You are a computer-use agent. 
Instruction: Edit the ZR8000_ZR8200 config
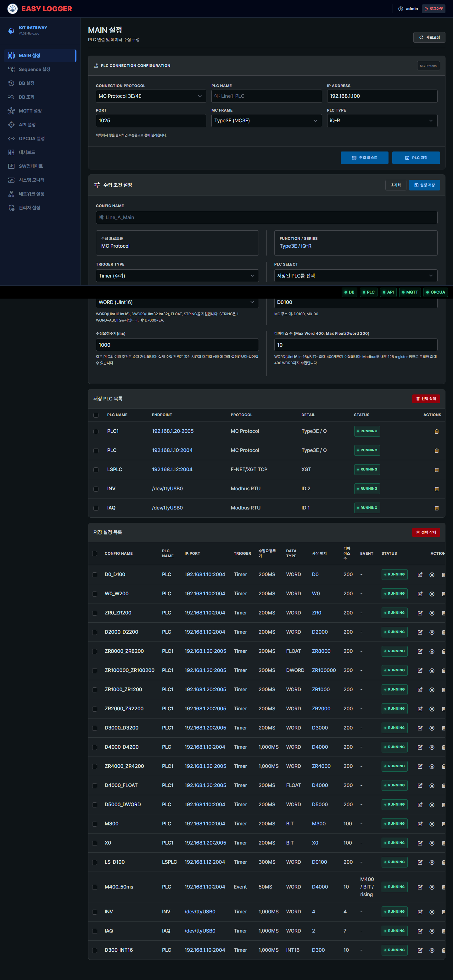(x=420, y=651)
